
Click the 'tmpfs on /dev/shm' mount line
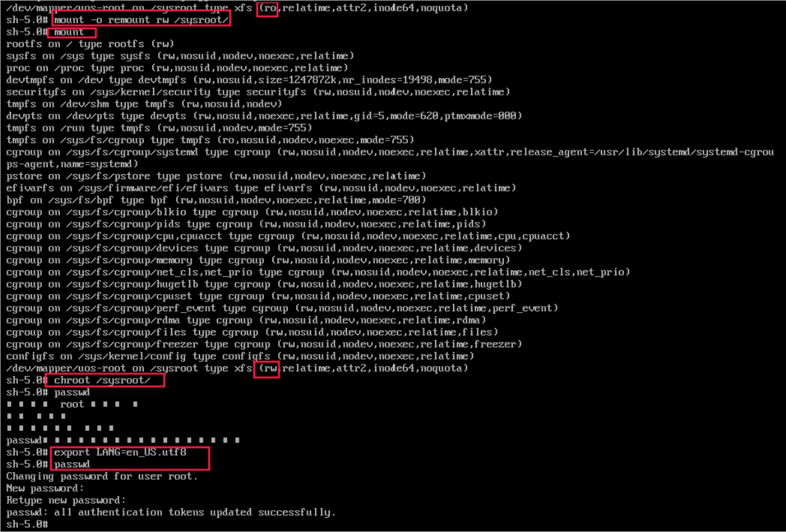[x=145, y=104]
